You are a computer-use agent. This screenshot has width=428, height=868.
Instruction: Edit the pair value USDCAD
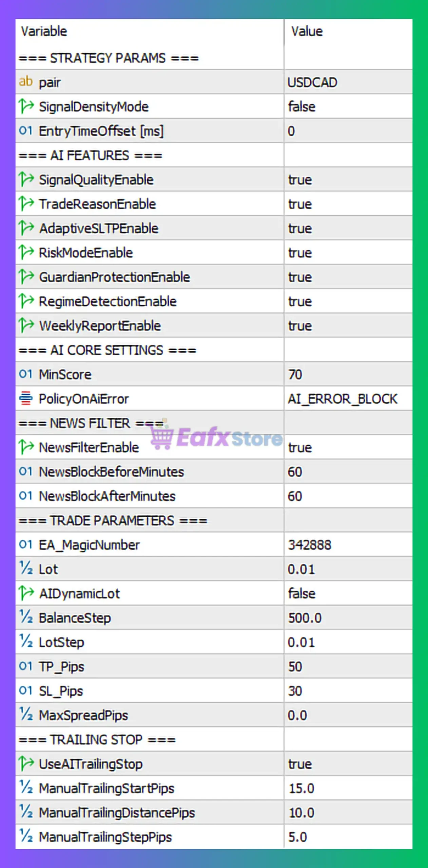coord(312,82)
